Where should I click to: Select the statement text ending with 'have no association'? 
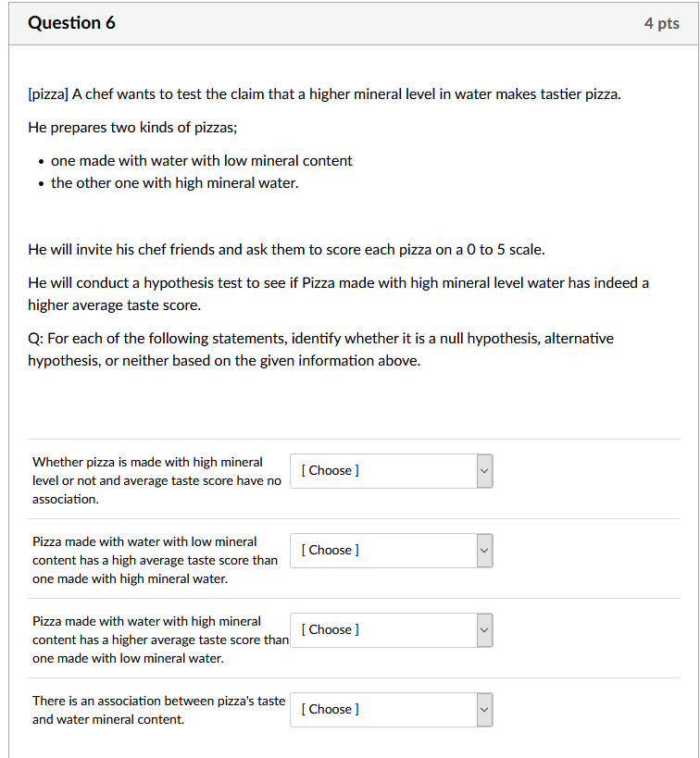pos(156,479)
